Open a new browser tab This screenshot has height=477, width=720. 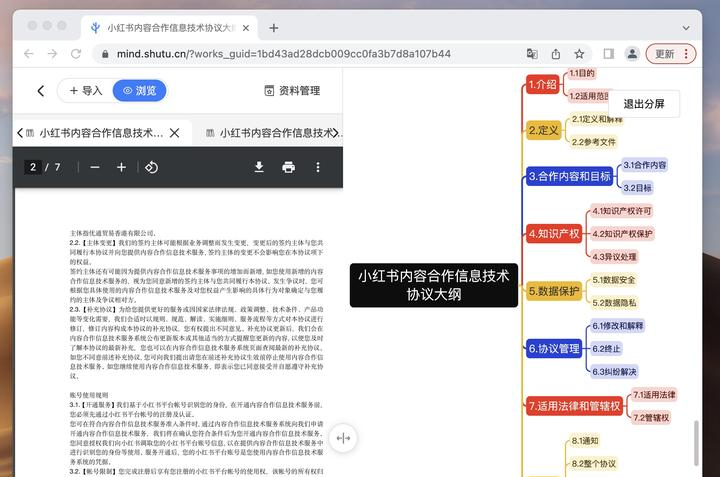274,28
